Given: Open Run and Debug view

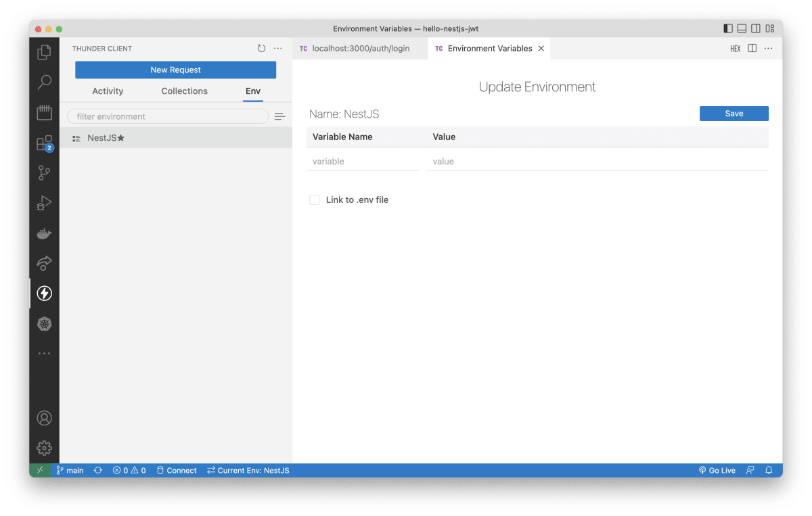Looking at the screenshot, I should click(x=44, y=203).
